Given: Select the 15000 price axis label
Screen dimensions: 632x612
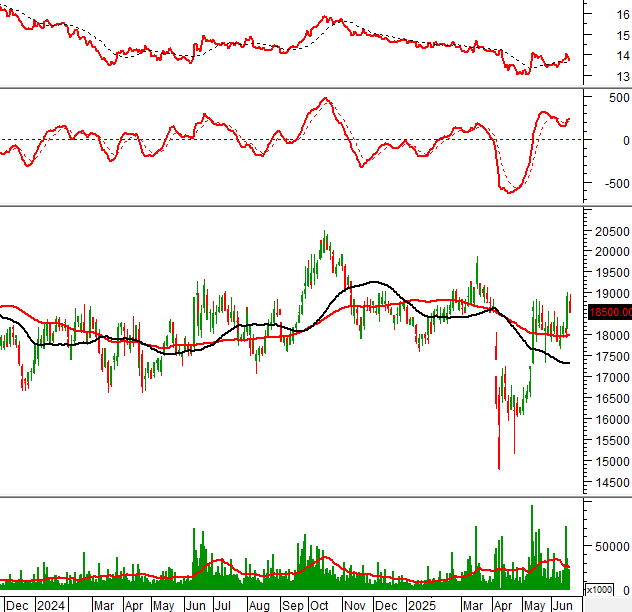Looking at the screenshot, I should click(612, 461).
